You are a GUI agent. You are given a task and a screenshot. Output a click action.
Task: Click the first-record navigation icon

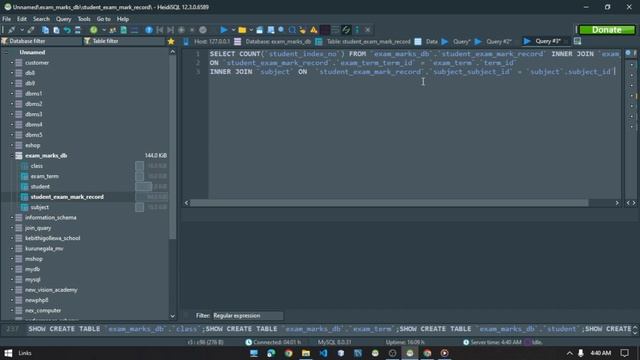160,30
